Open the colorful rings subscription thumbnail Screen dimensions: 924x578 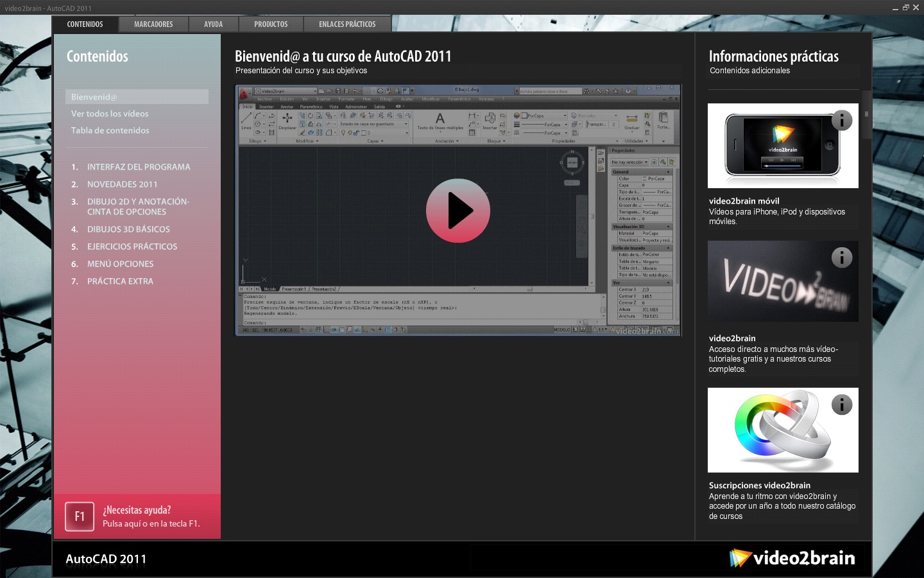(783, 430)
